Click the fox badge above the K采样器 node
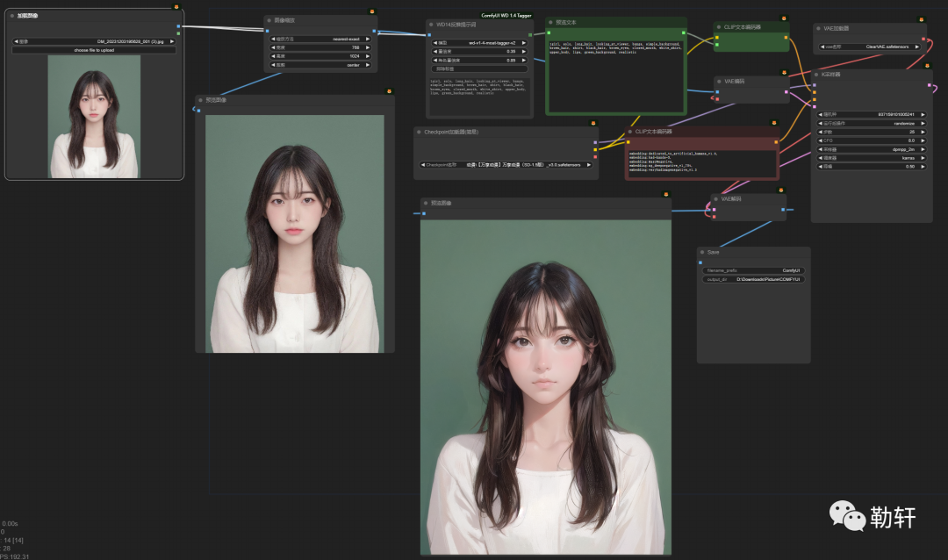The height and width of the screenshot is (560, 948). pos(928,66)
